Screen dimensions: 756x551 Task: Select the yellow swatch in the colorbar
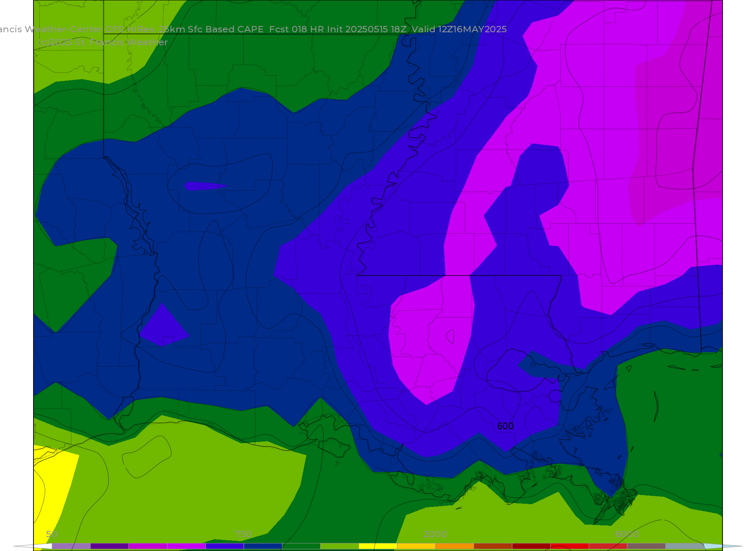point(378,546)
